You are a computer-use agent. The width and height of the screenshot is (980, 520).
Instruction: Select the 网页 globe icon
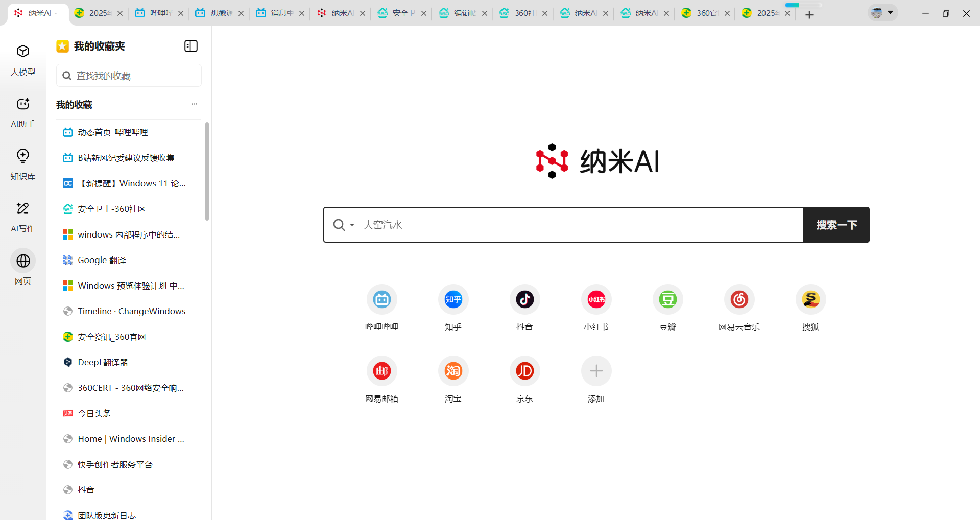coord(23,261)
